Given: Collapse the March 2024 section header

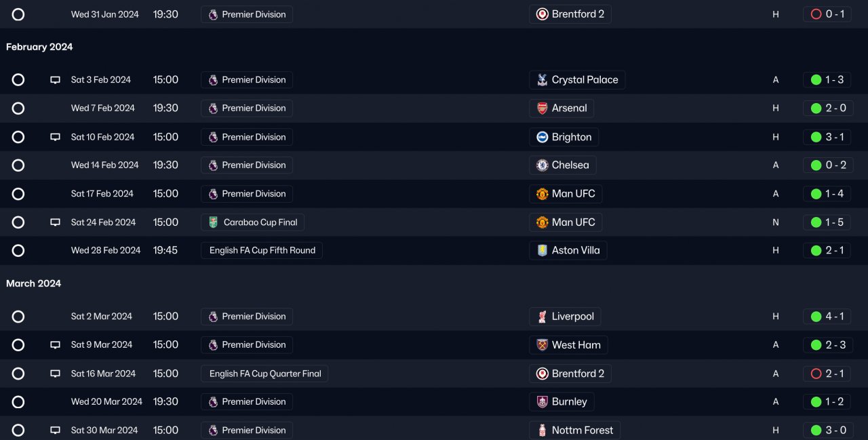Looking at the screenshot, I should tap(33, 283).
